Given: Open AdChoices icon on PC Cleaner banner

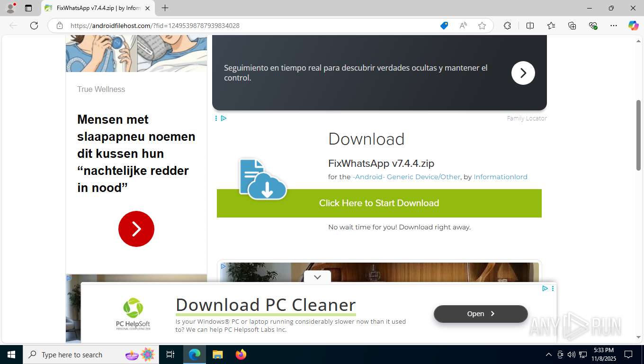Looking at the screenshot, I should 545,288.
